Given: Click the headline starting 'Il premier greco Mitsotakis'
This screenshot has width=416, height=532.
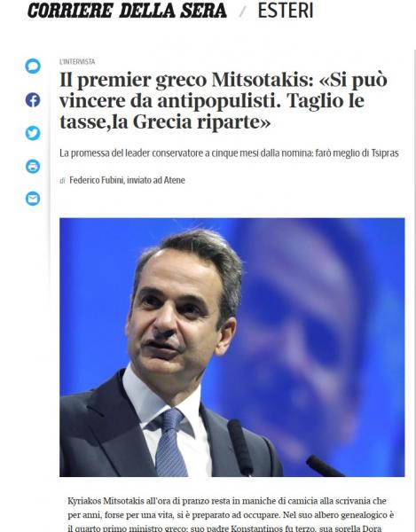Looking at the screenshot, I should (224, 101).
